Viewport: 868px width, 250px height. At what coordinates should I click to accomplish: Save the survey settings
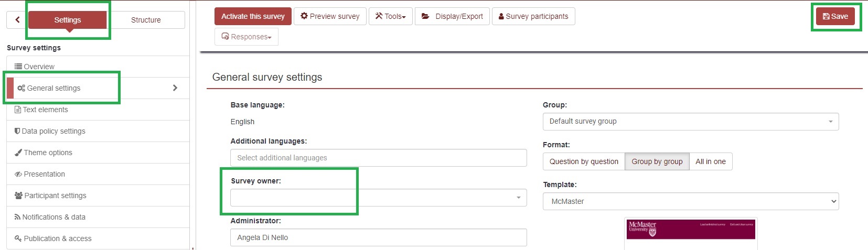click(835, 16)
